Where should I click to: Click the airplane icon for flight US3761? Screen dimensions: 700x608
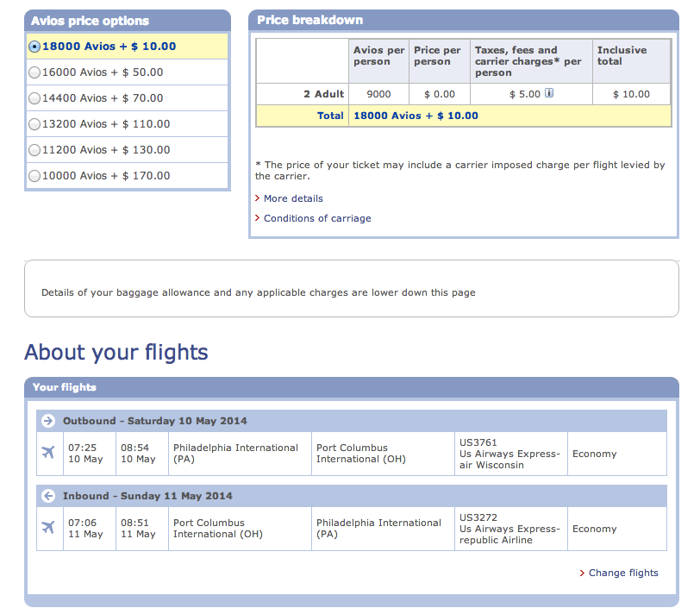click(x=48, y=452)
